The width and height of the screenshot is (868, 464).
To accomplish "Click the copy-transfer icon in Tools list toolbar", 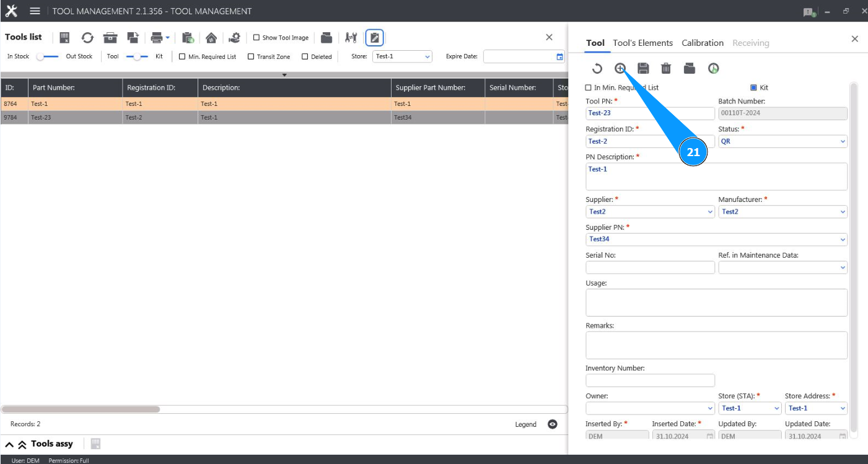I will point(133,38).
